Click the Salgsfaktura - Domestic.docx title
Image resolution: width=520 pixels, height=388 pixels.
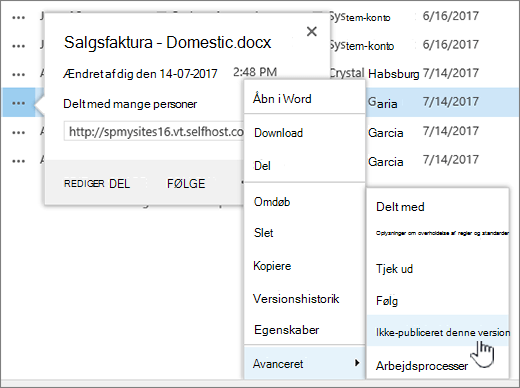click(x=167, y=42)
